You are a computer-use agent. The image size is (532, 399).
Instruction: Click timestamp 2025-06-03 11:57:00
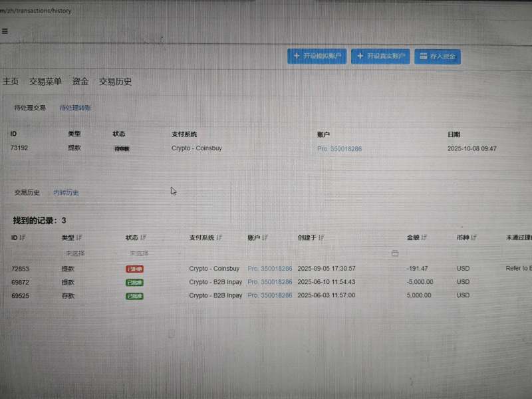[x=327, y=295]
